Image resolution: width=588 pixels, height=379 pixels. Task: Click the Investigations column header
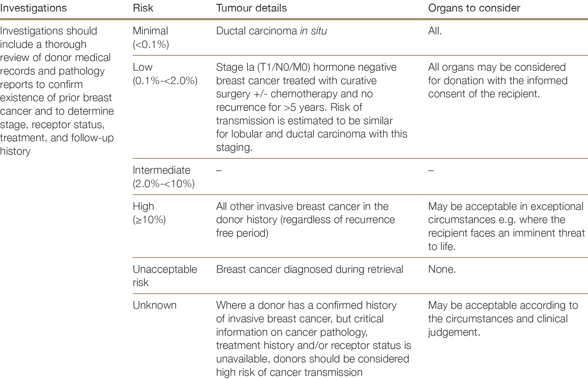click(33, 8)
